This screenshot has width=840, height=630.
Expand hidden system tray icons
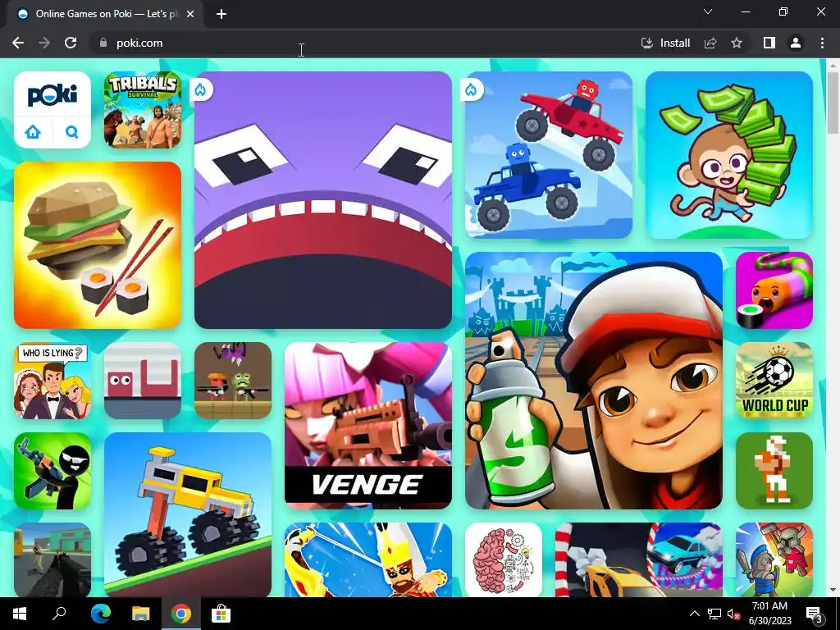694,614
